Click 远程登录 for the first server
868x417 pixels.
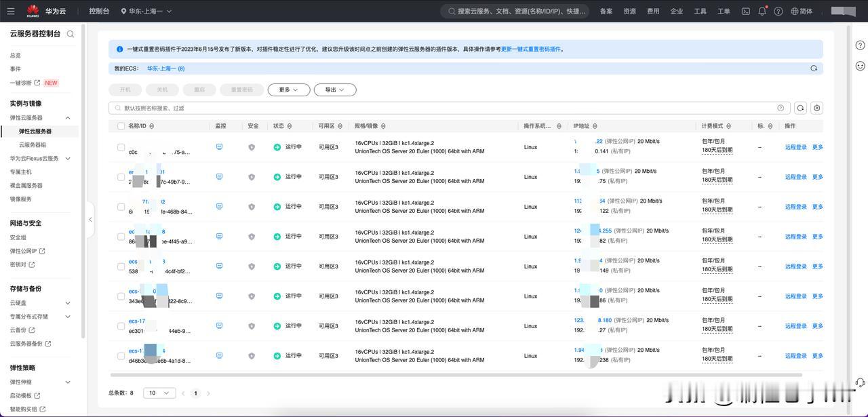(x=795, y=147)
